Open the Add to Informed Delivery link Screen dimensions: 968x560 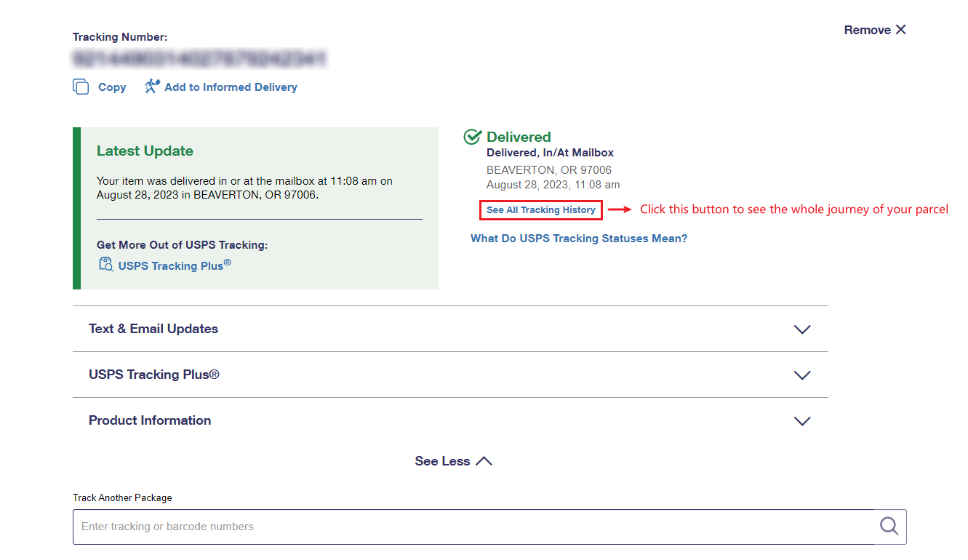(x=231, y=87)
